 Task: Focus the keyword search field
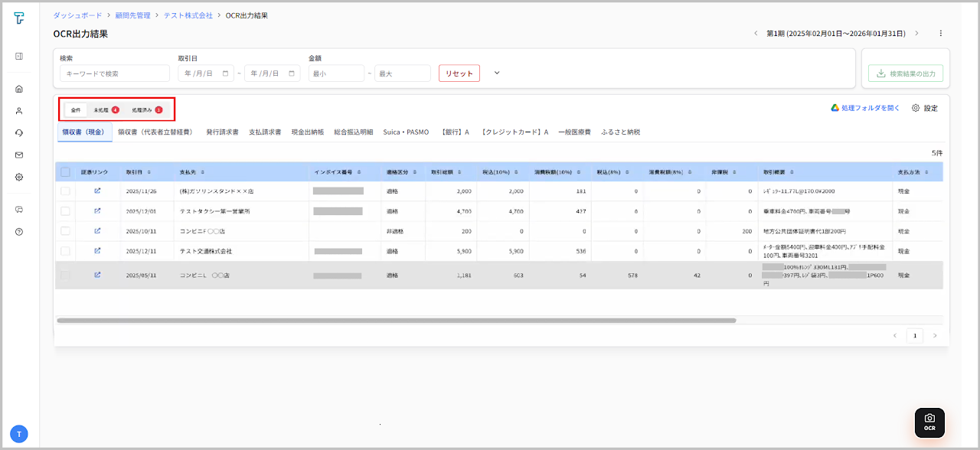click(115, 73)
